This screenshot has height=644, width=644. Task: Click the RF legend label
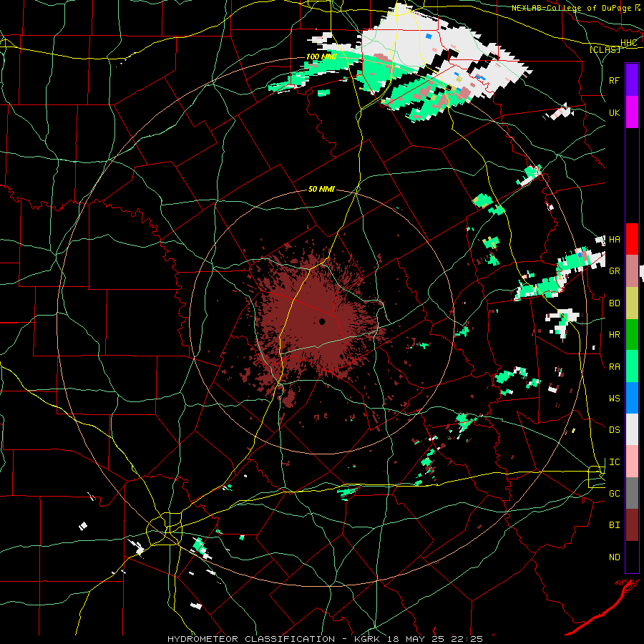coord(614,80)
